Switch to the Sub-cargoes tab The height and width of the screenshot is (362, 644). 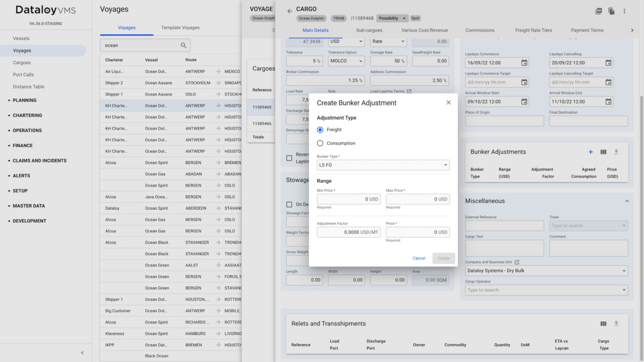369,30
